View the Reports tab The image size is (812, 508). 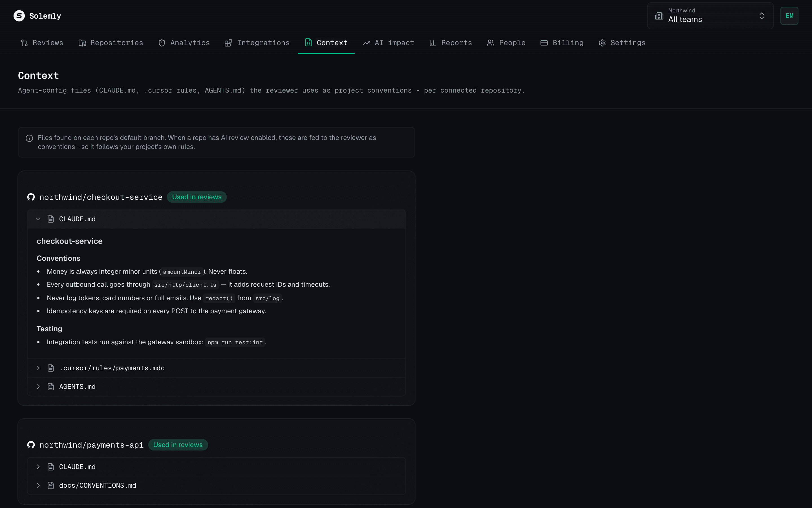(x=451, y=43)
